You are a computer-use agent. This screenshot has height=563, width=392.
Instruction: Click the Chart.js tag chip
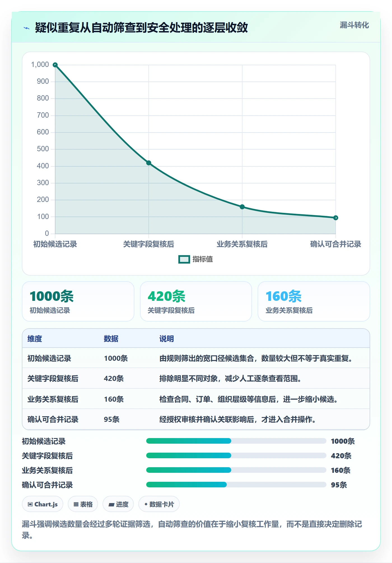(x=43, y=504)
